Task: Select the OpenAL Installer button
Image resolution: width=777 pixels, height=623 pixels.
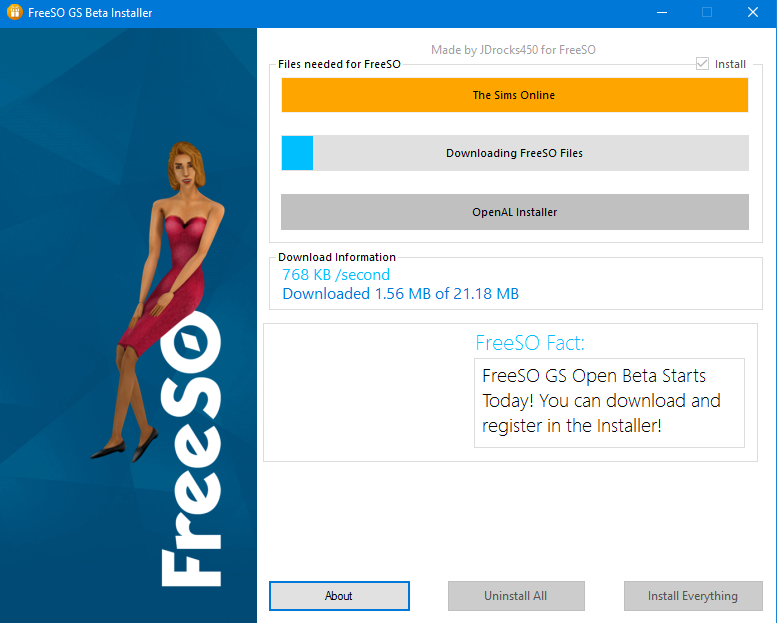Action: (514, 212)
